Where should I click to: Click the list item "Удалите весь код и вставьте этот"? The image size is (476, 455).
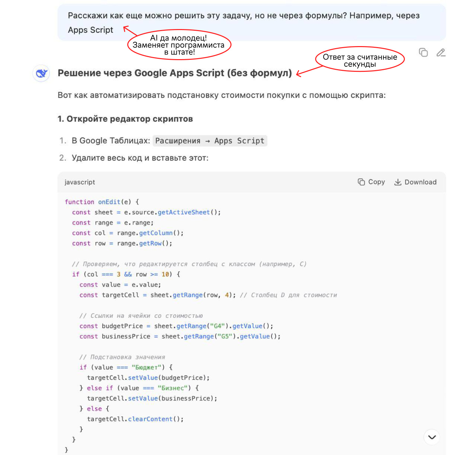[x=140, y=158]
